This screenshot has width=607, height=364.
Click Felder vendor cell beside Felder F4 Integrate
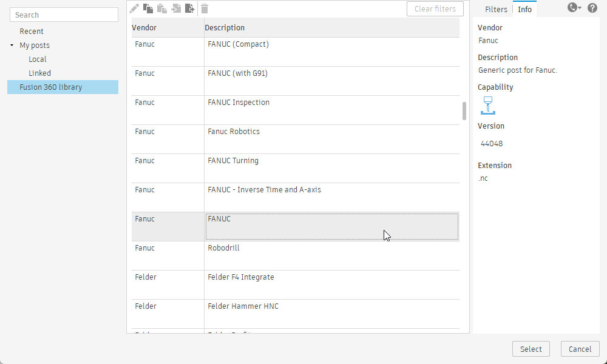pos(168,285)
